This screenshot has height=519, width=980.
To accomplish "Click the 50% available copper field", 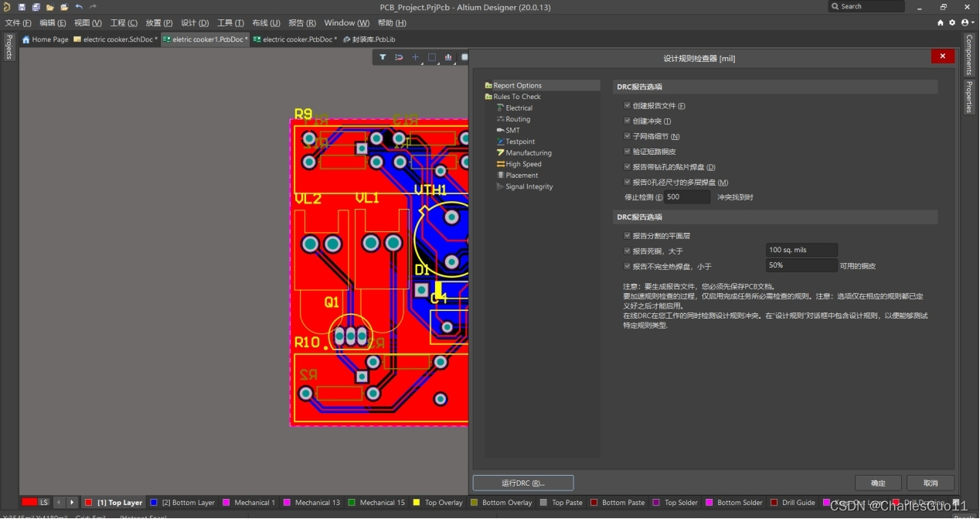I will pos(801,265).
